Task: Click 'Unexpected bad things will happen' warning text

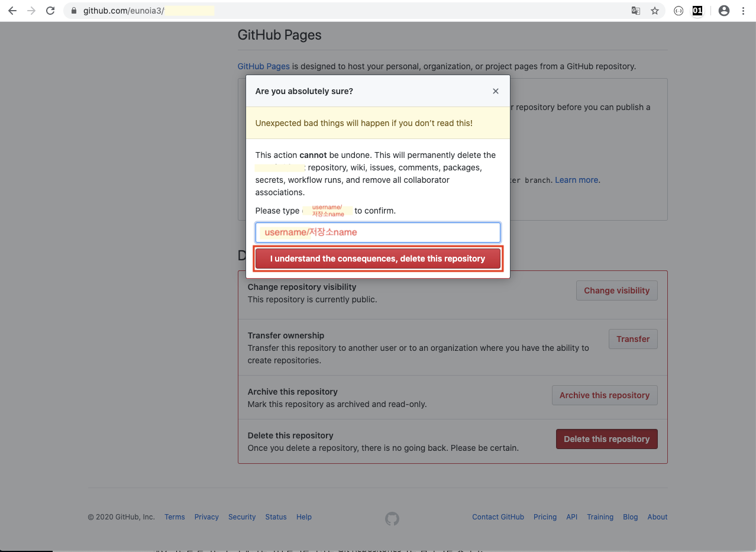Action: (x=364, y=123)
